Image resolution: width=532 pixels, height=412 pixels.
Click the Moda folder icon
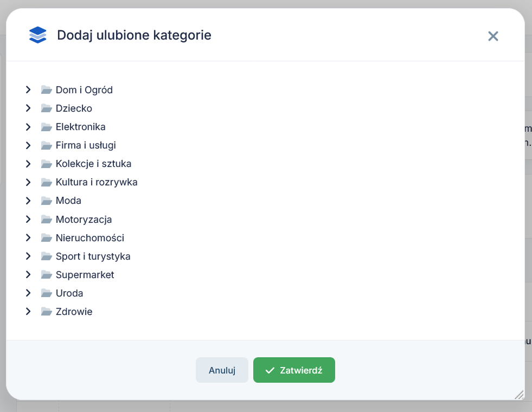tap(47, 201)
